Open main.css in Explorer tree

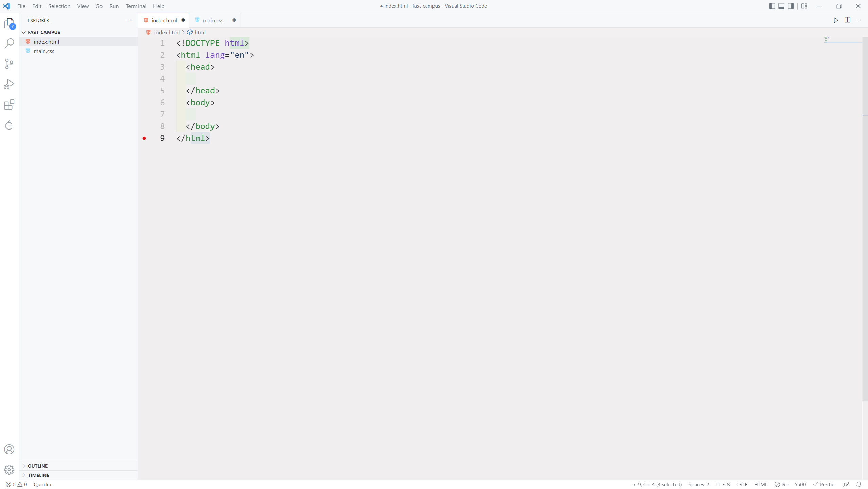79,51
